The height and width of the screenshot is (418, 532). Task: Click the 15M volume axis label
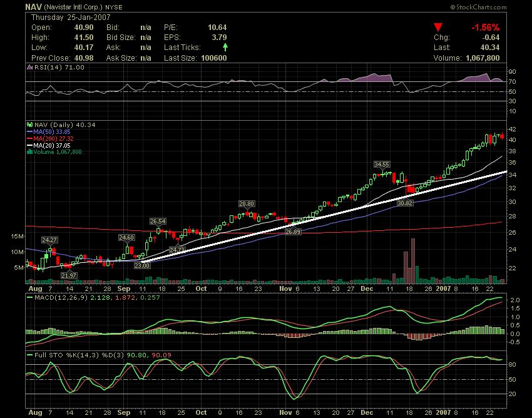18,237
